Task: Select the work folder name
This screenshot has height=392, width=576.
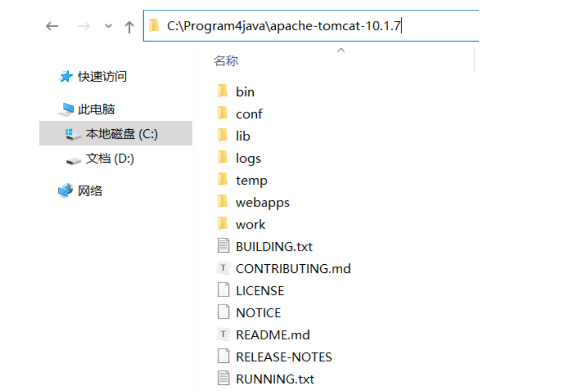Action: (x=251, y=225)
